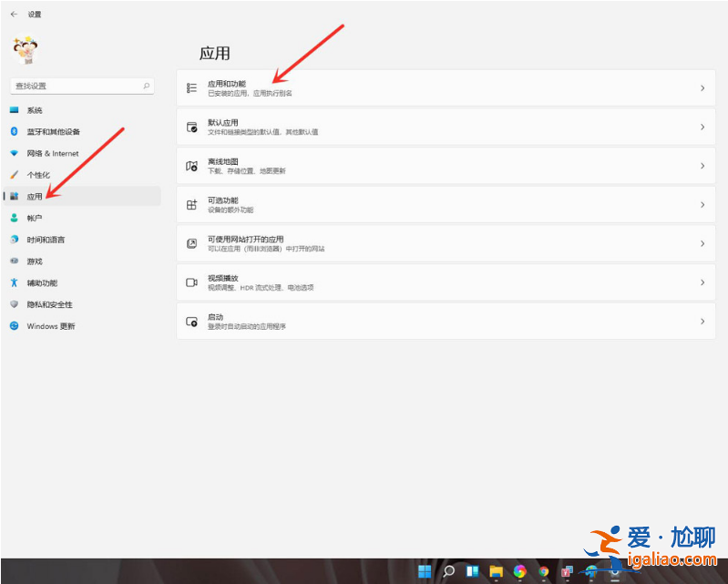
Task: Open the Widgets panel icon in taskbar
Action: click(x=472, y=571)
